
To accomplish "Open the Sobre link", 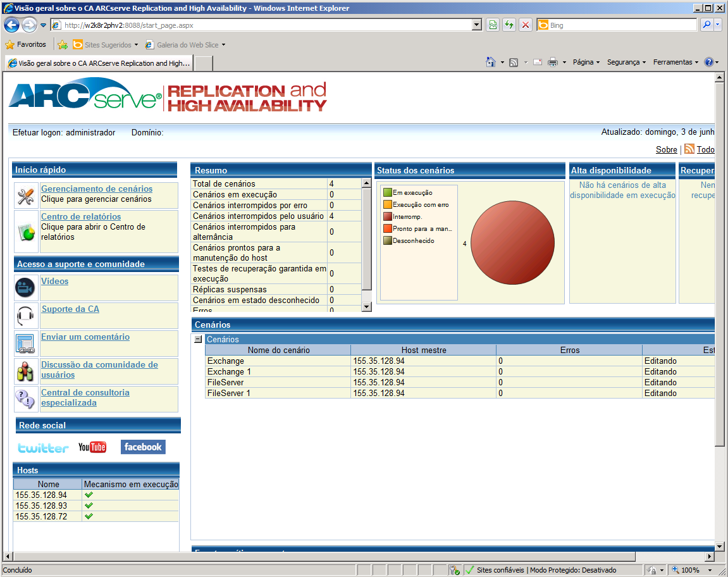I will click(666, 150).
